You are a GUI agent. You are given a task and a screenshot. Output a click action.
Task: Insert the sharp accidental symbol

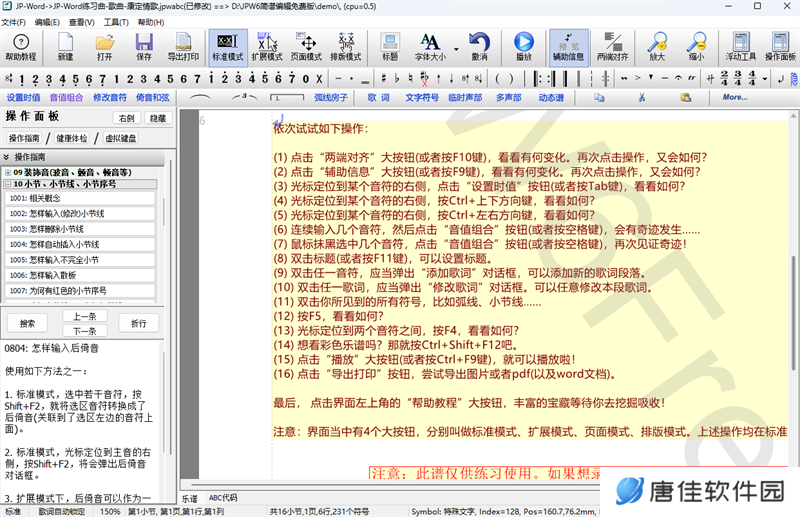click(383, 79)
